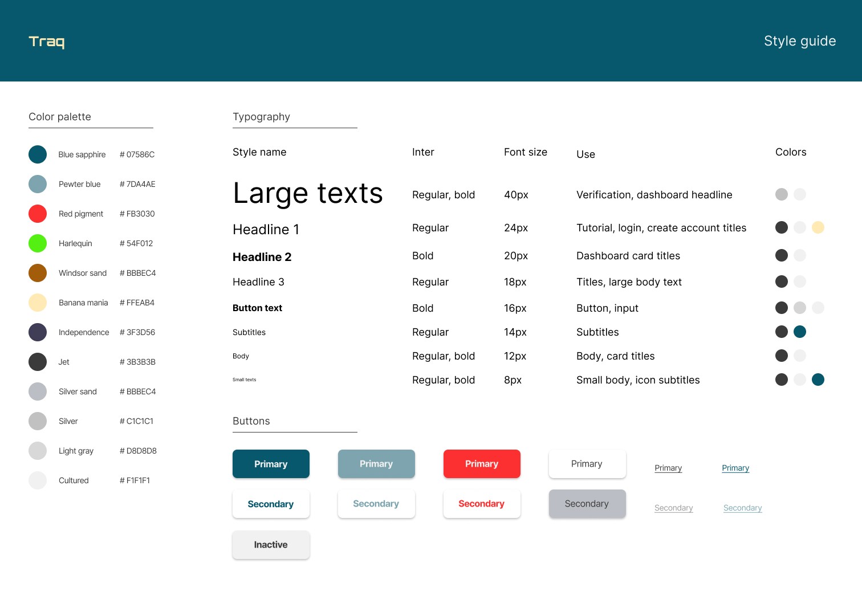Pick the Light gray swatch

(38, 451)
